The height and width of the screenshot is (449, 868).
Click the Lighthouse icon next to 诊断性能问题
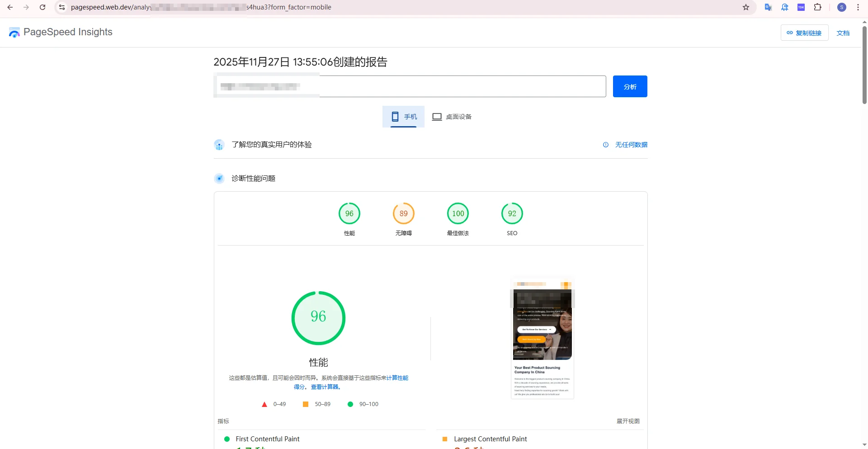219,178
